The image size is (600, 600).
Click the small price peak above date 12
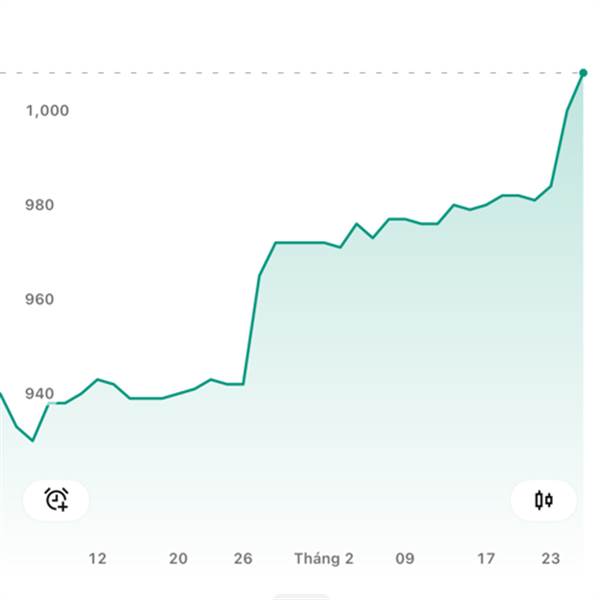[97, 379]
